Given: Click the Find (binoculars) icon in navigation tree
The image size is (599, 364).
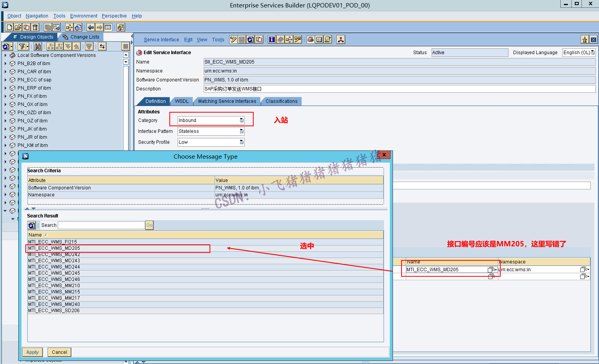Looking at the screenshot, I should click(x=37, y=46).
